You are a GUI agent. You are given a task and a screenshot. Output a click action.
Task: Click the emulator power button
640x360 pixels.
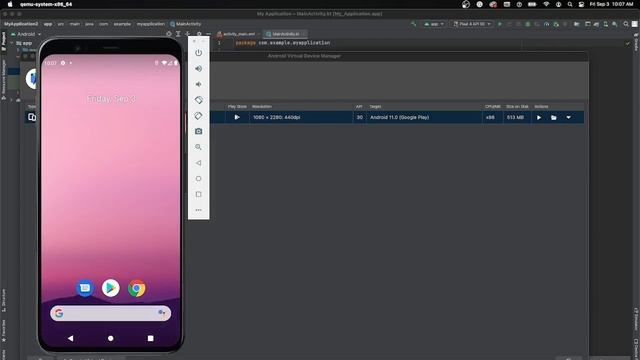pos(198,53)
